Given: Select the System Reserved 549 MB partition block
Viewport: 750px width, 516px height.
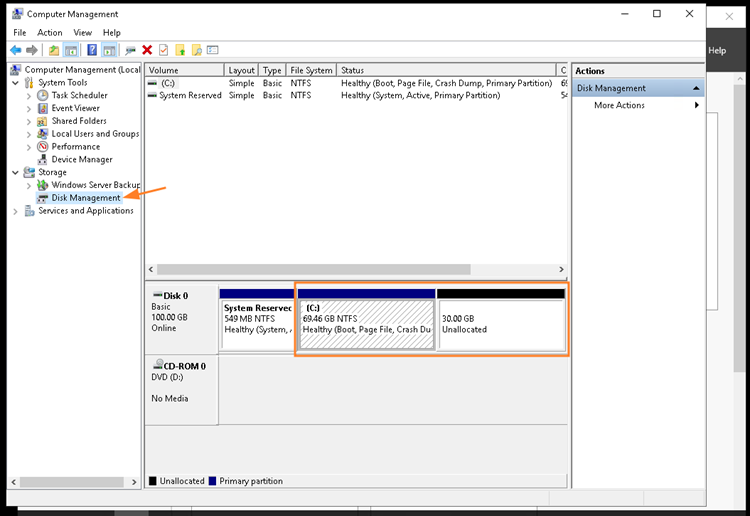Looking at the screenshot, I should [257, 319].
